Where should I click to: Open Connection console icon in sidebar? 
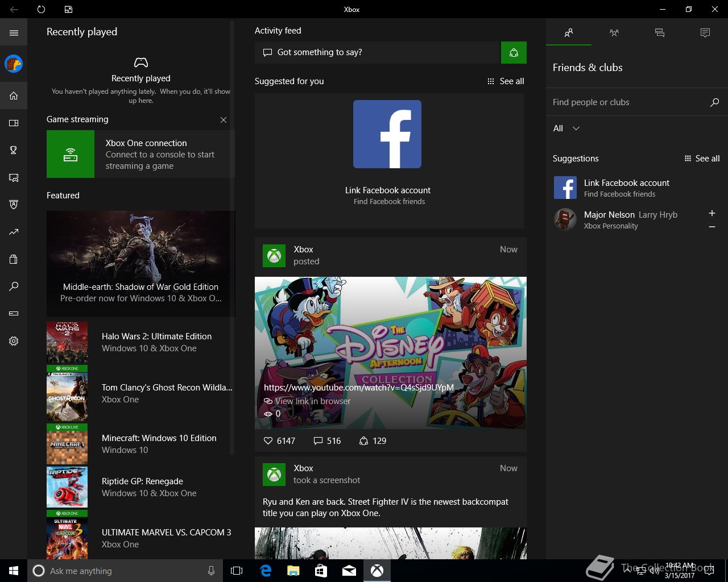coord(14,314)
